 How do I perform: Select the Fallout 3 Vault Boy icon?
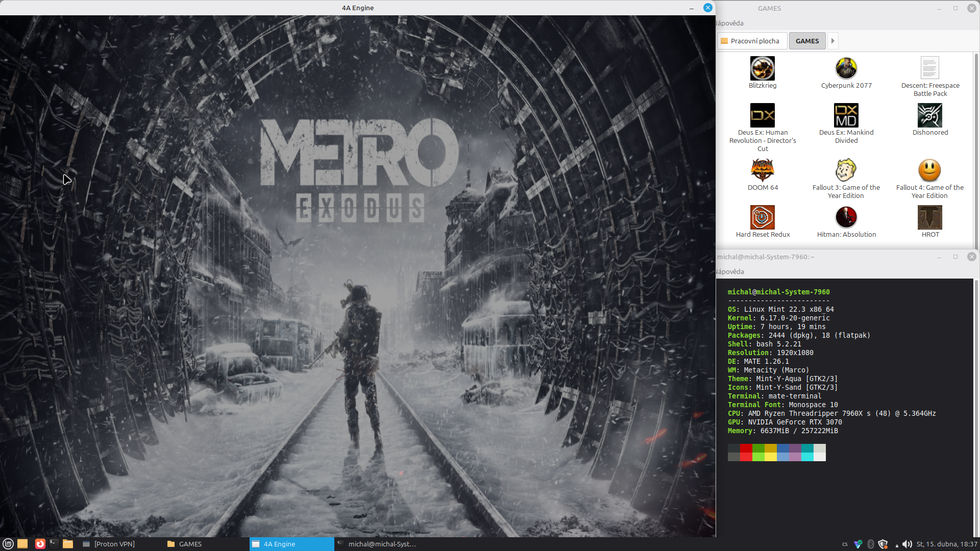click(x=846, y=170)
